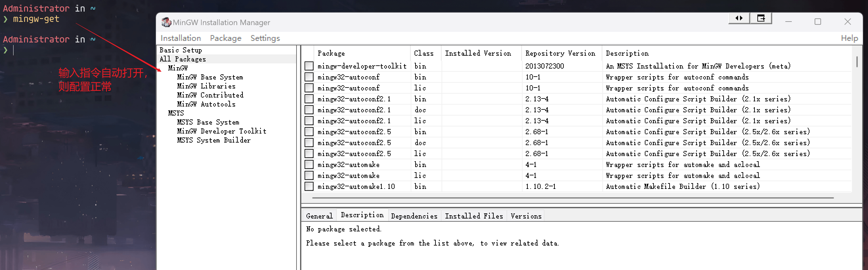Image resolution: width=868 pixels, height=270 pixels.
Task: Check mingw32-autoconf2.1 lic package box
Action: 309,121
